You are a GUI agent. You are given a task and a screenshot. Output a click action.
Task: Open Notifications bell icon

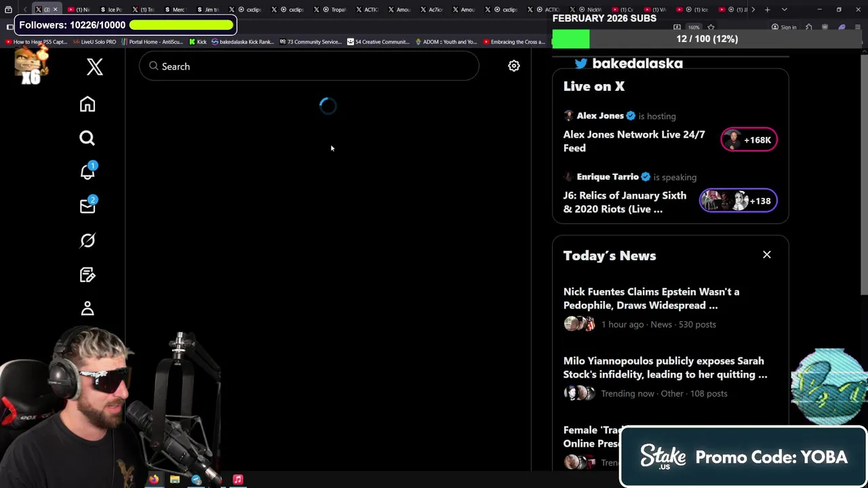87,172
